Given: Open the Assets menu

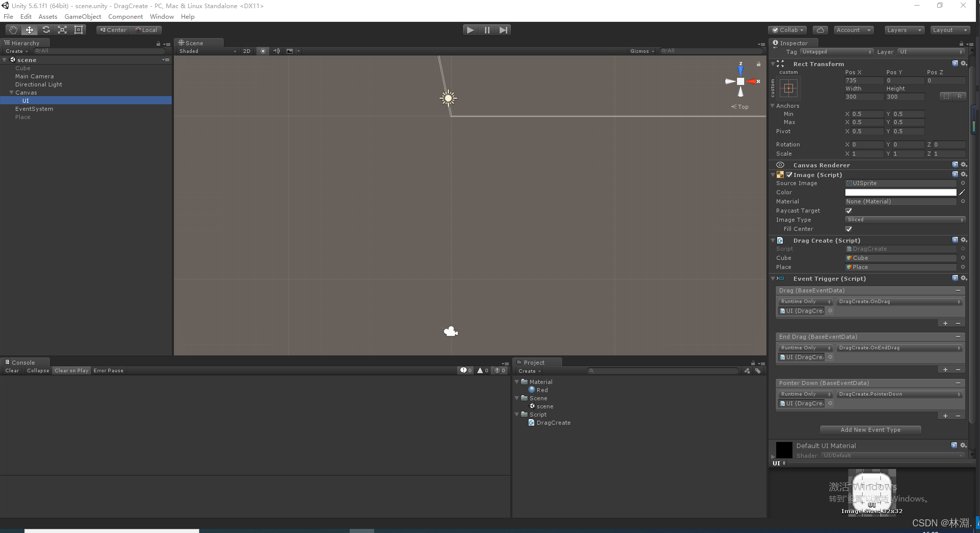Looking at the screenshot, I should tap(48, 16).
